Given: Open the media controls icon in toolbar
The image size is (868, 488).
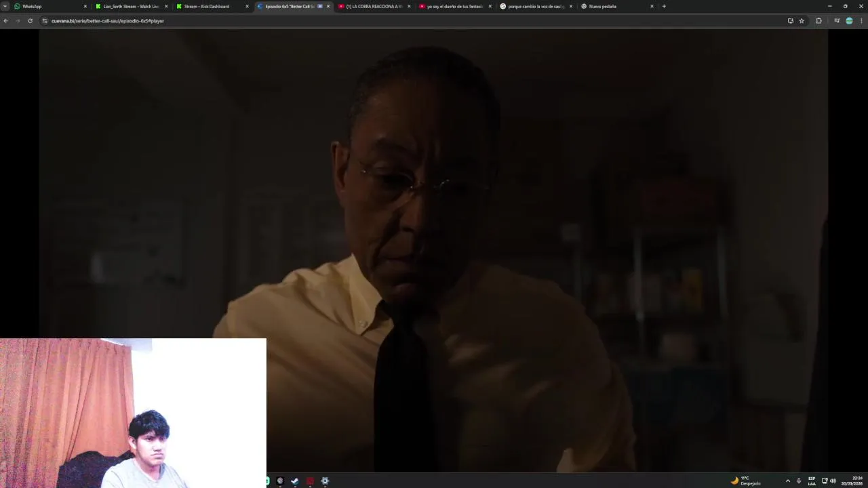Looking at the screenshot, I should (837, 21).
